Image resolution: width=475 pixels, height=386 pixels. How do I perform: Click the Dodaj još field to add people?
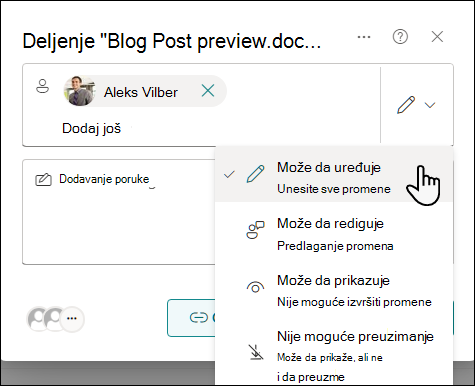coord(92,128)
